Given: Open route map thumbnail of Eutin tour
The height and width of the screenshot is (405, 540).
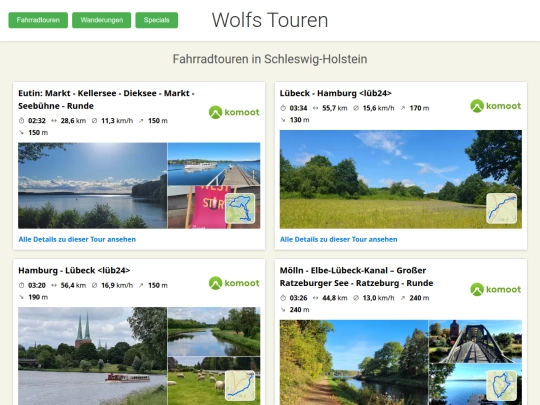Looking at the screenshot, I should (x=240, y=208).
